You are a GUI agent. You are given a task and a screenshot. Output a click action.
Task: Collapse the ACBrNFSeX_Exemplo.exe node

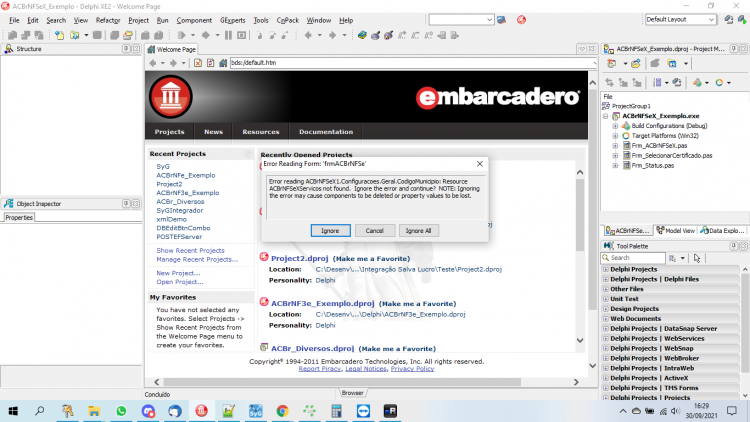pos(606,116)
